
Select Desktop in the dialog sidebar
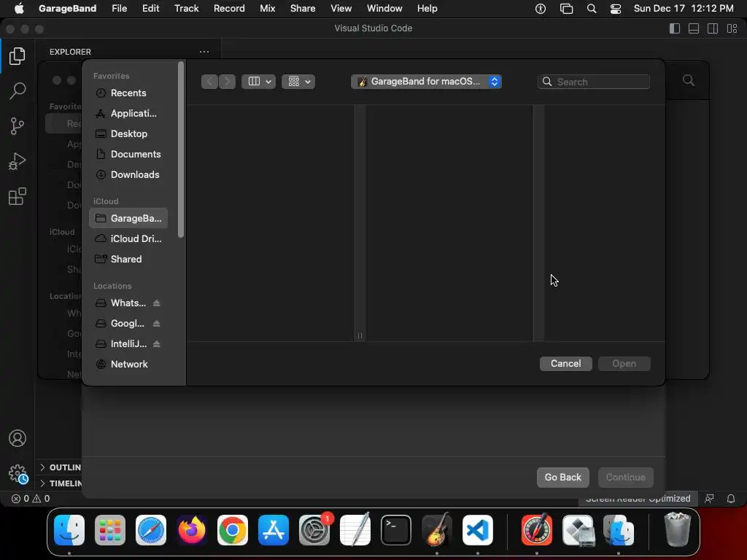coord(128,134)
